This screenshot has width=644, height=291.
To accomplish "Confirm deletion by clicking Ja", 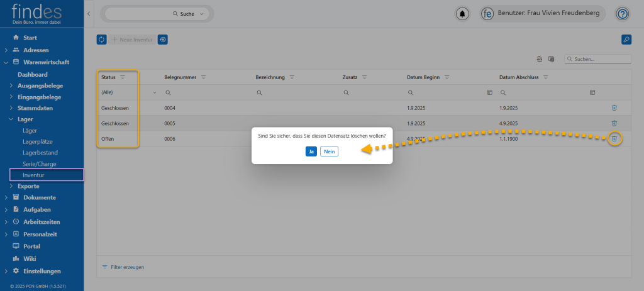I will [311, 151].
